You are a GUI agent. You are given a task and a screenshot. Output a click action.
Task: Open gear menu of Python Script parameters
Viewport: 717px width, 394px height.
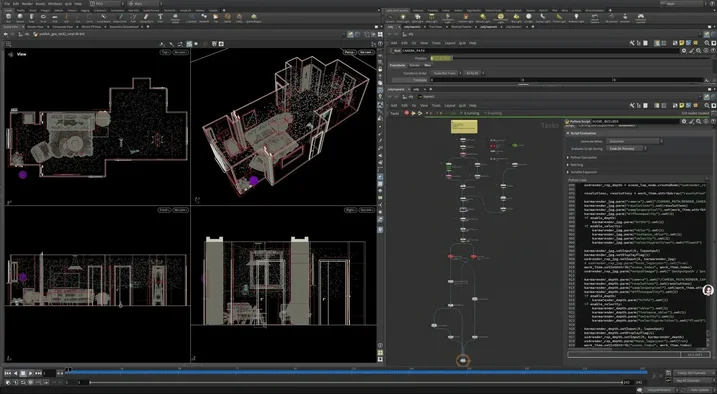pos(684,122)
